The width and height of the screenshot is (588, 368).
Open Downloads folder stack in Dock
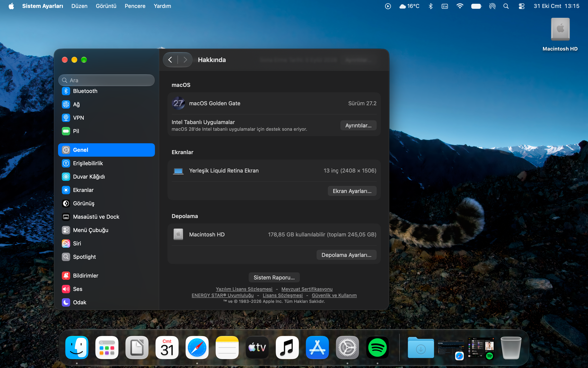(x=421, y=348)
